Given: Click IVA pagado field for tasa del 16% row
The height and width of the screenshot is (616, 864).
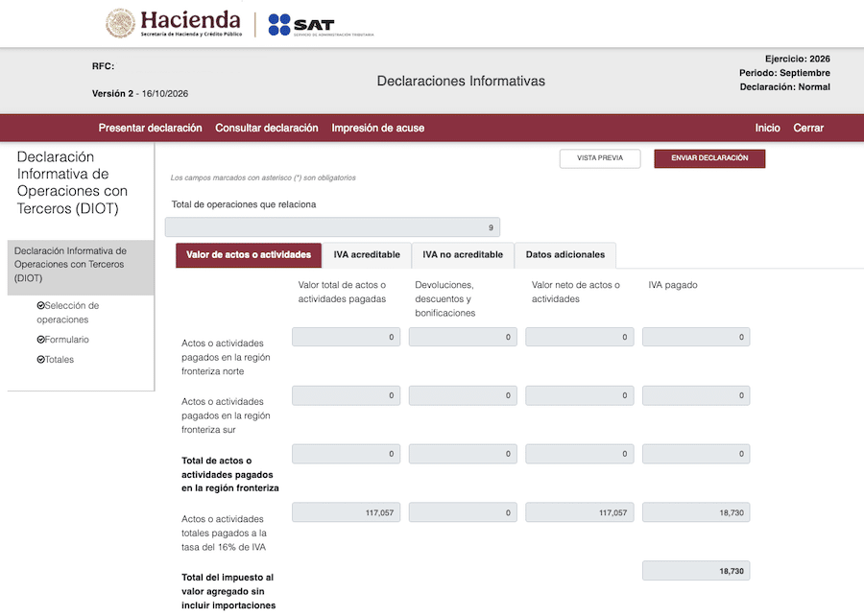Looking at the screenshot, I should [696, 512].
